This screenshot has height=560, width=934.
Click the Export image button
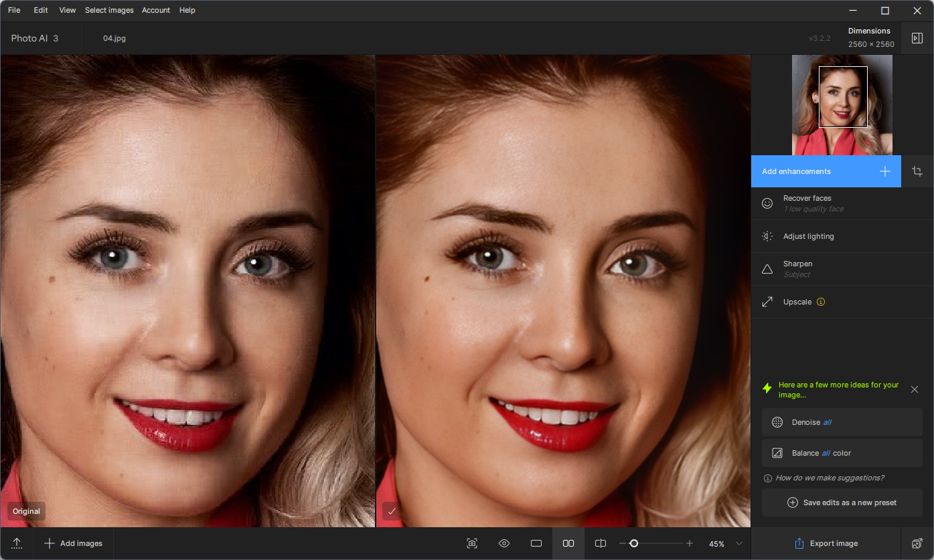(x=826, y=543)
